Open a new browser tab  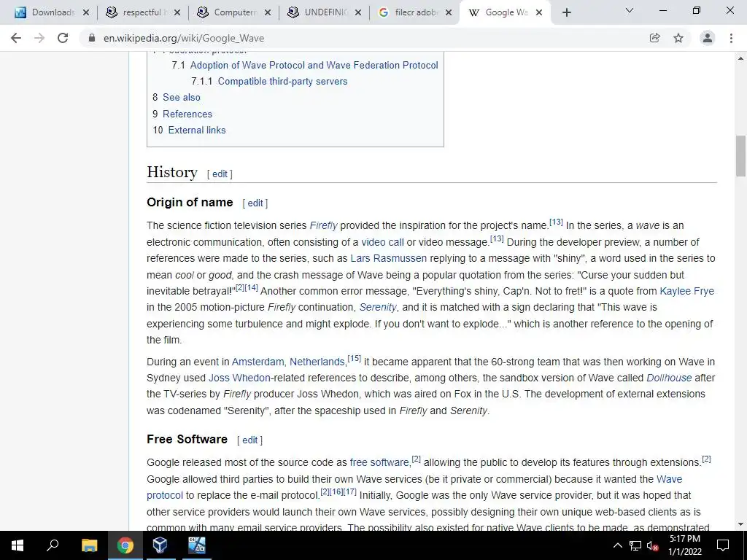point(566,12)
